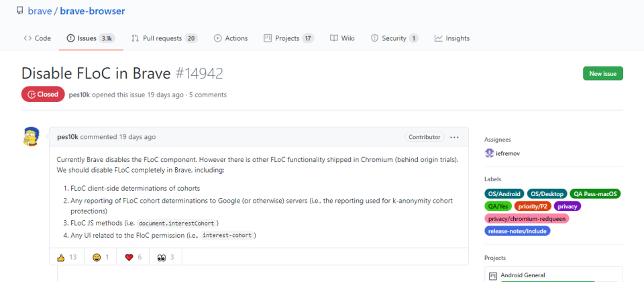Click the Insights graph icon
Image resolution: width=644 pixels, height=282 pixels.
tap(438, 38)
